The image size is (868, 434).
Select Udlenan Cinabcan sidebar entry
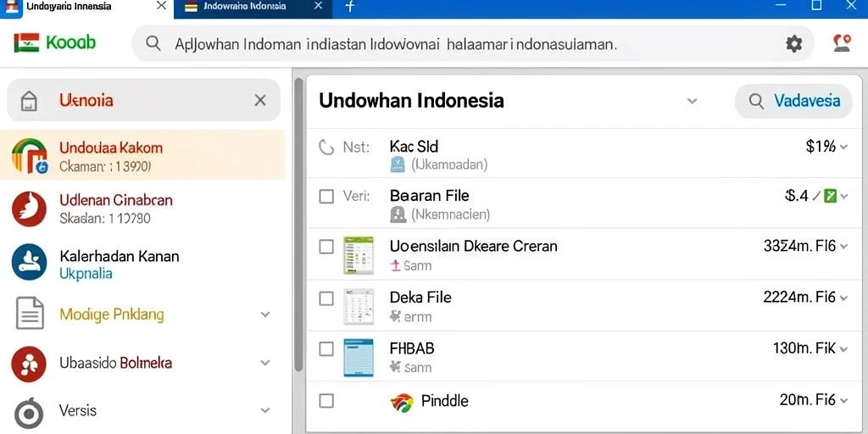coord(142,209)
